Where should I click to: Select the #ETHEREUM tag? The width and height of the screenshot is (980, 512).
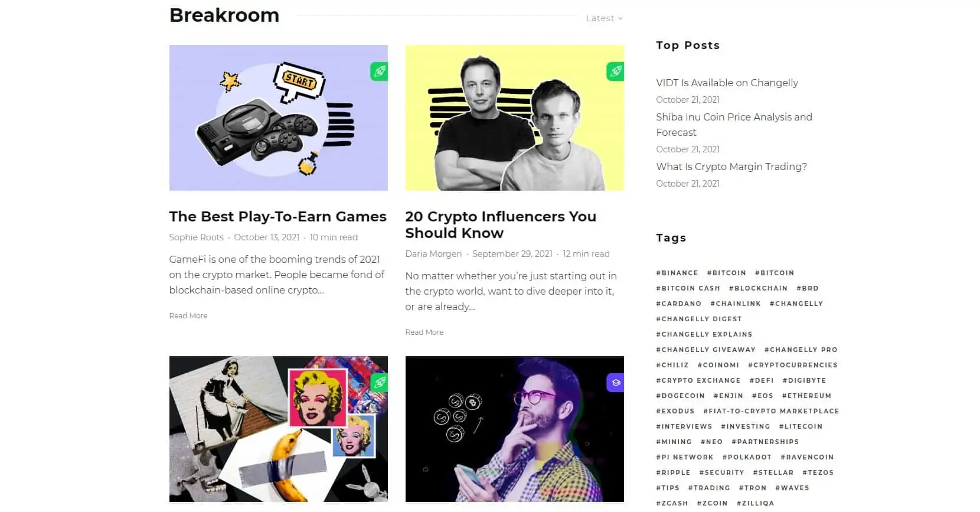tap(806, 396)
